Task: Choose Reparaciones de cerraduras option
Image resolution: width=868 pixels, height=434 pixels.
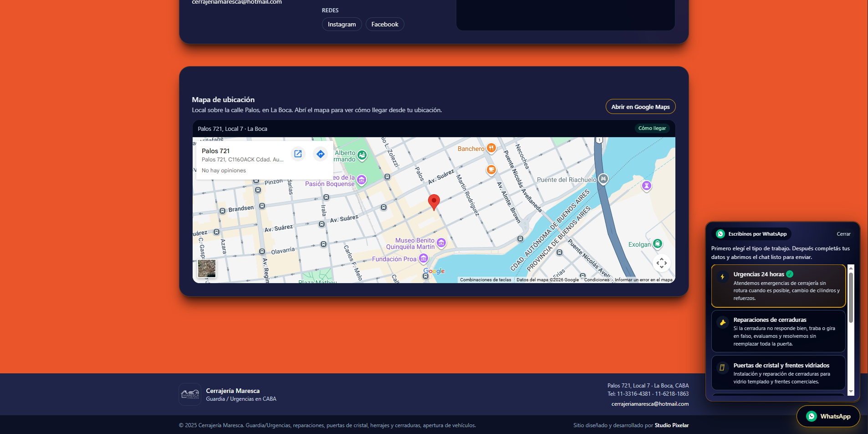Action: pos(778,331)
